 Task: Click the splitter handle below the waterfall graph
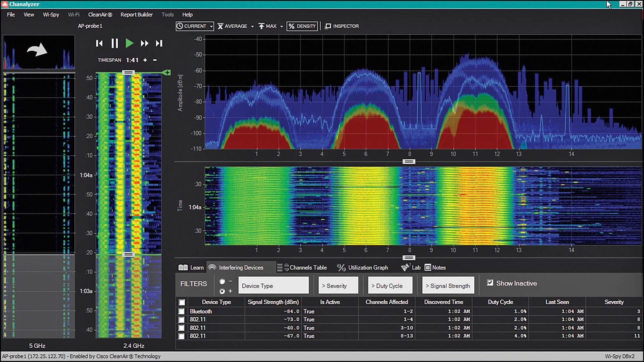409,258
